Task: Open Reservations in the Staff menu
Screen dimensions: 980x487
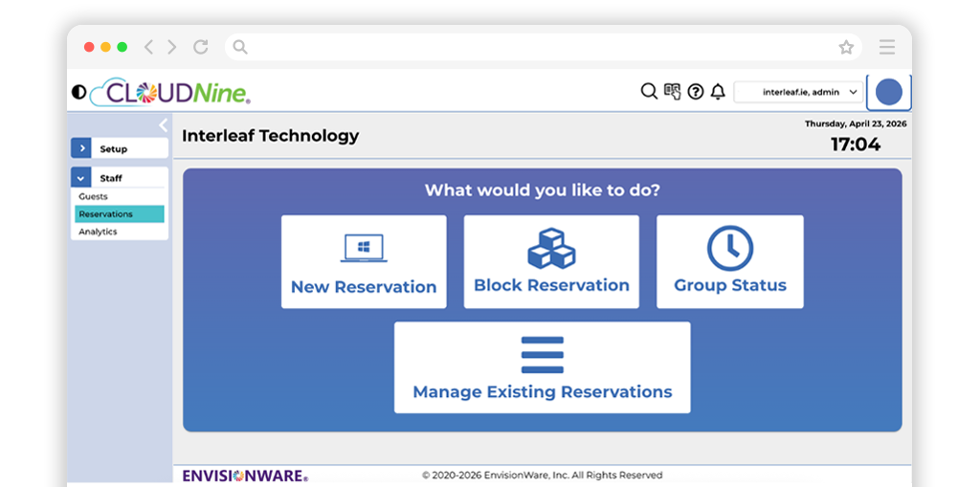Action: coord(120,213)
